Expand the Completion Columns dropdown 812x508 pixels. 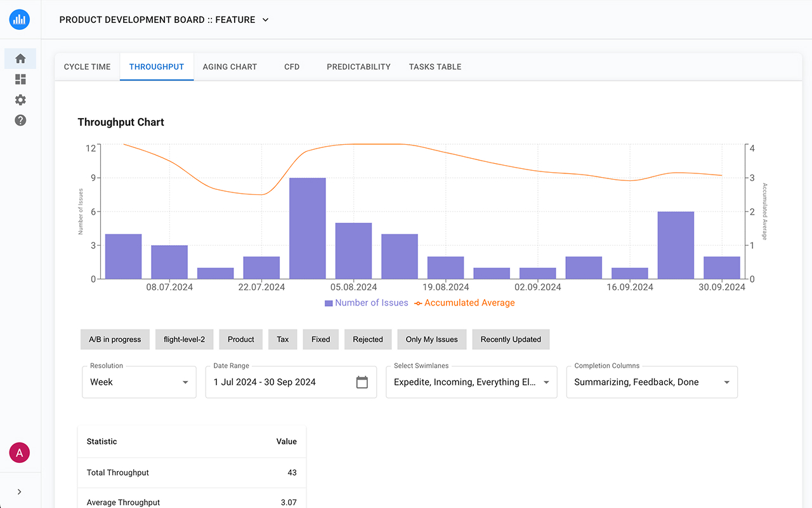(652, 382)
